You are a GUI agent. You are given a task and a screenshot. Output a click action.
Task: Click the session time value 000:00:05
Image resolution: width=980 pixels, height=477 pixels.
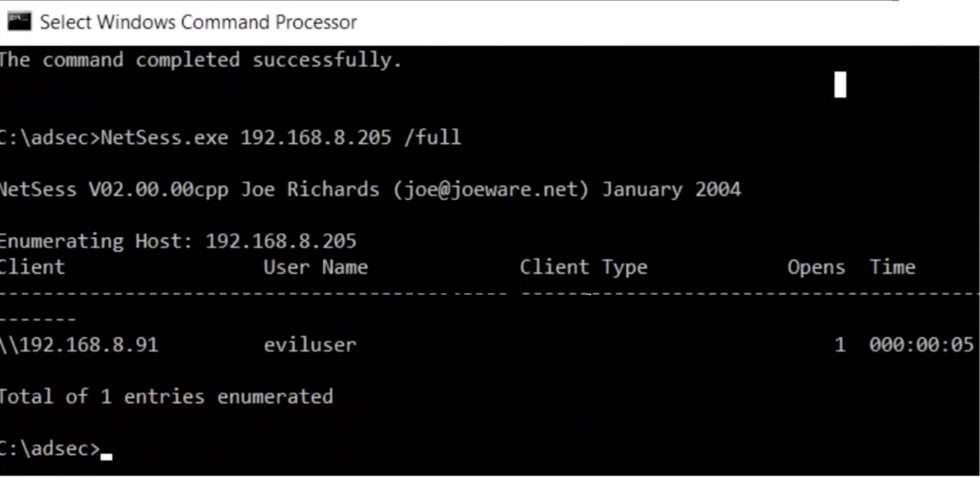921,345
